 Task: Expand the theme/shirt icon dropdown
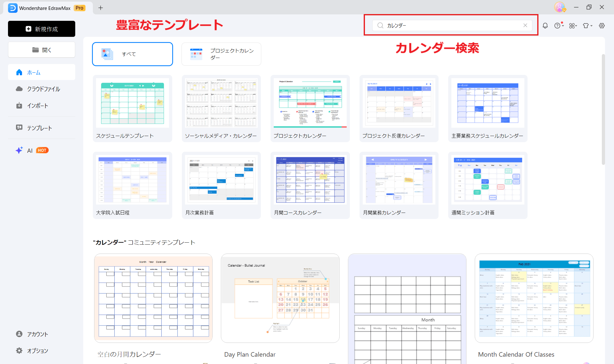588,25
